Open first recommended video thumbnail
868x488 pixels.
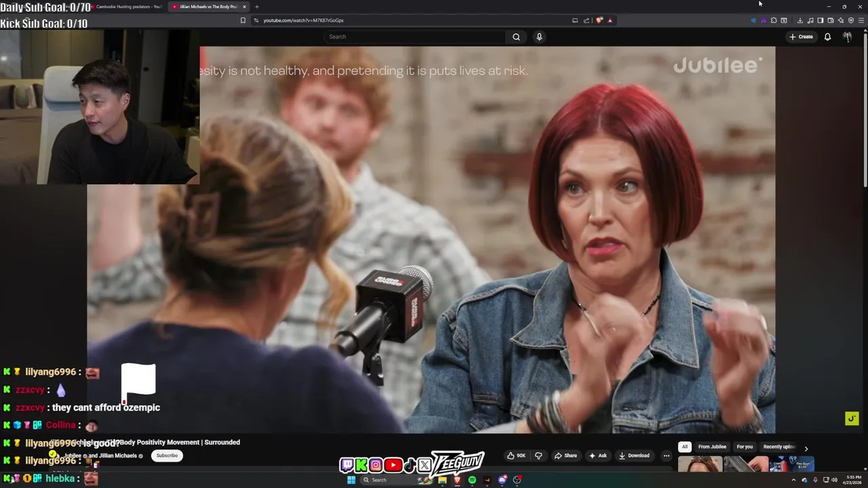pyautogui.click(x=700, y=464)
